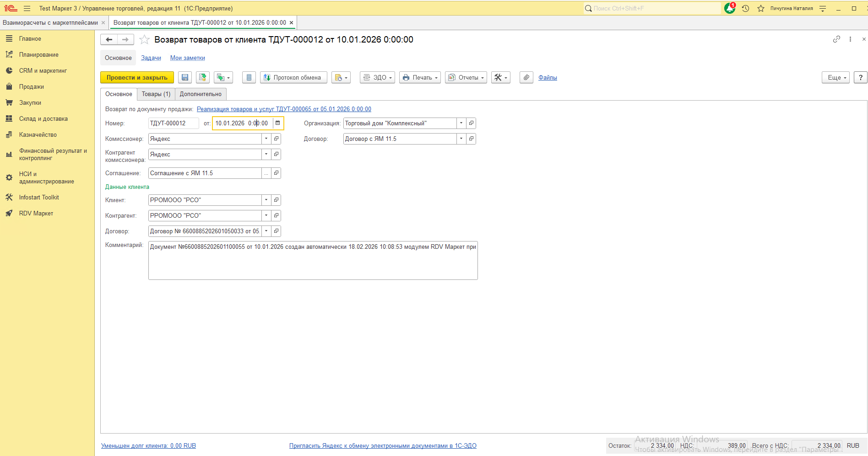
Task: Expand the Договор с ЯМ 11.5 dropdown list
Action: click(461, 139)
